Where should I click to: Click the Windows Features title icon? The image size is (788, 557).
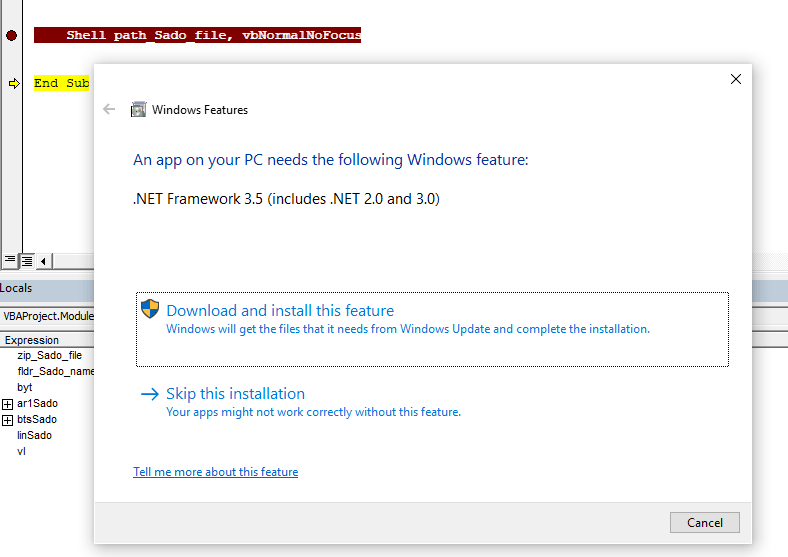pos(139,109)
